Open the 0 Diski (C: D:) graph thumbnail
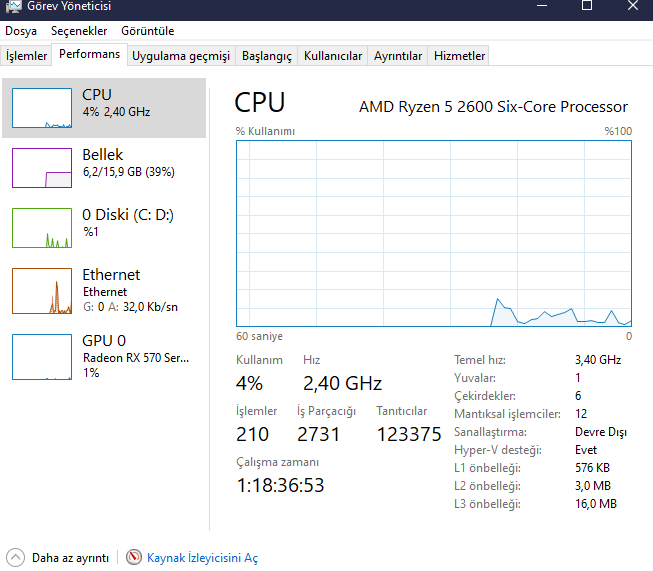653x571 pixels. coord(41,228)
